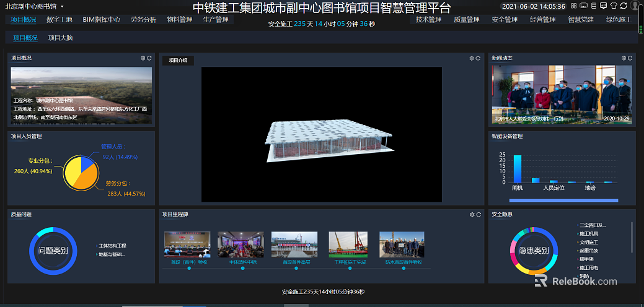The height and width of the screenshot is (307, 644).
Task: Toggle 脚手架 legend item
Action: click(585, 259)
